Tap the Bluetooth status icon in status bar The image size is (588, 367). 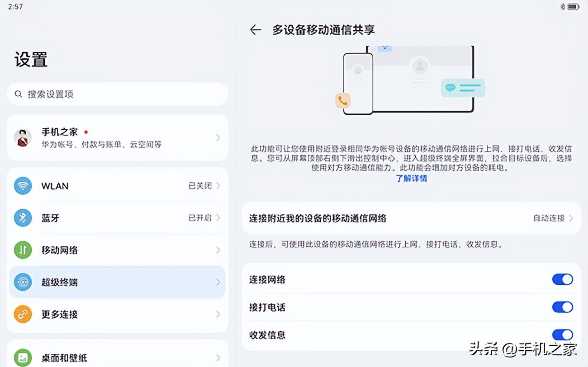[x=563, y=6]
